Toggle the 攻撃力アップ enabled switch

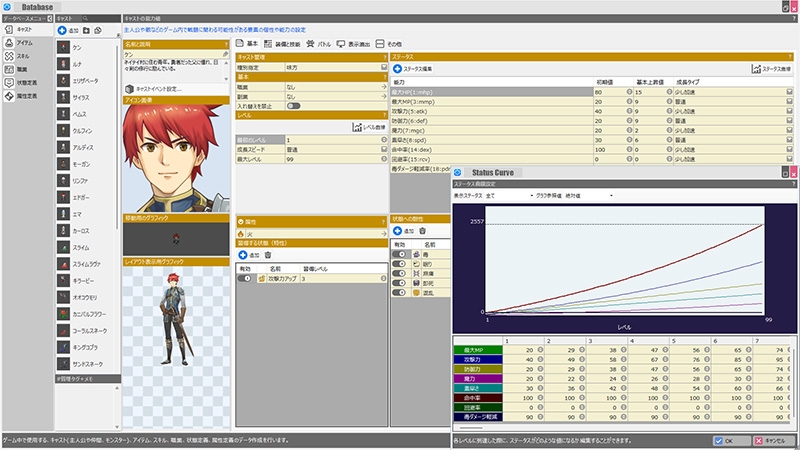click(x=246, y=278)
